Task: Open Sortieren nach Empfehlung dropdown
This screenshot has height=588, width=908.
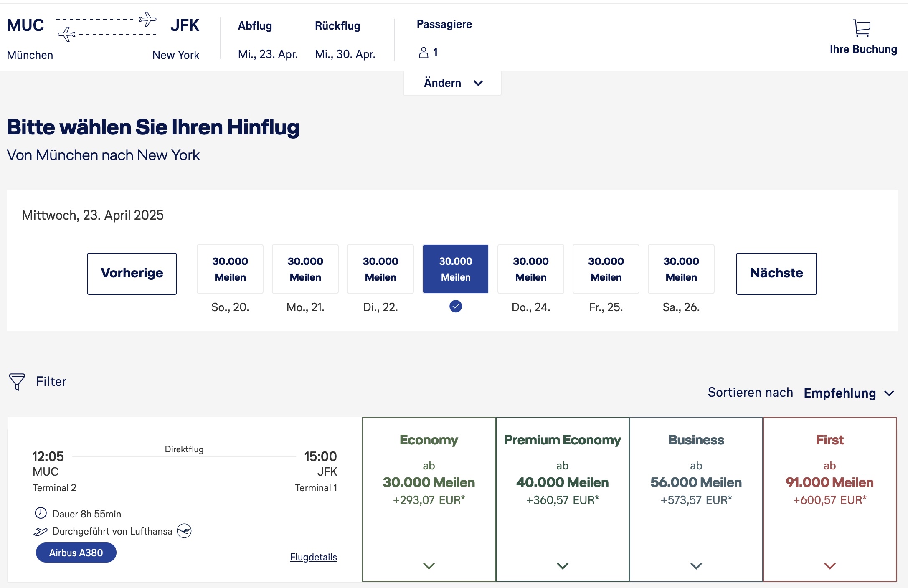Action: tap(848, 393)
